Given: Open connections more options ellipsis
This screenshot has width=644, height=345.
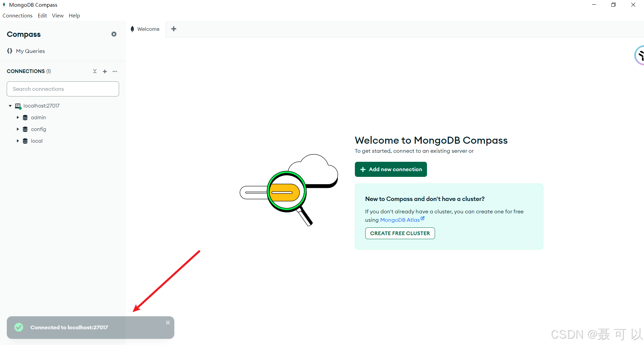Looking at the screenshot, I should [115, 71].
